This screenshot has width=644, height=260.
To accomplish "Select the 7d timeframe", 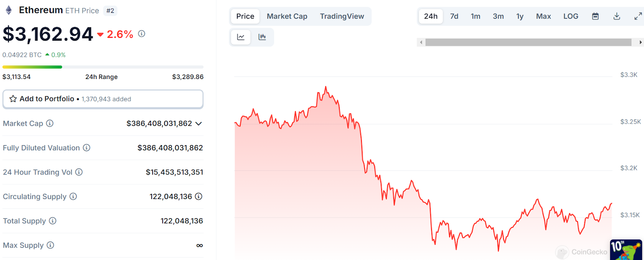I will pos(454,16).
